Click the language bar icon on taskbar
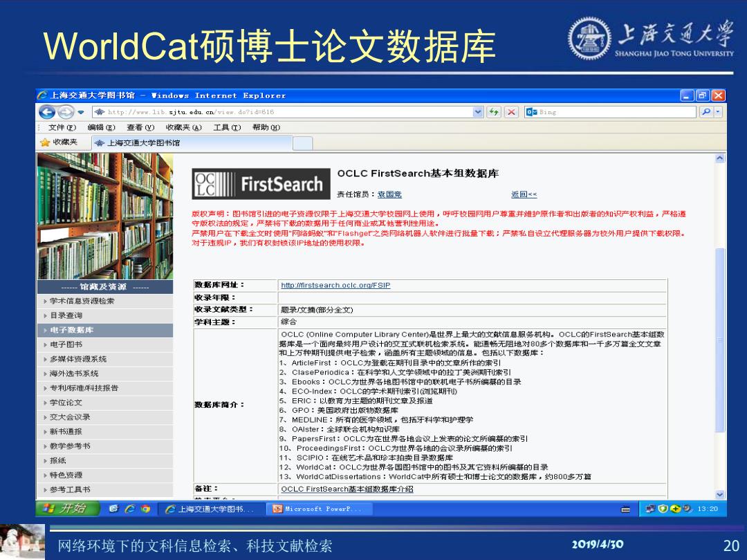 (625, 509)
